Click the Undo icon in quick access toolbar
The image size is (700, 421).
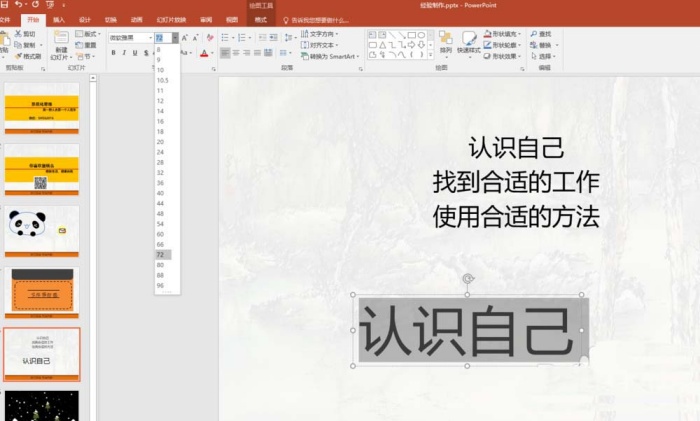coord(18,5)
